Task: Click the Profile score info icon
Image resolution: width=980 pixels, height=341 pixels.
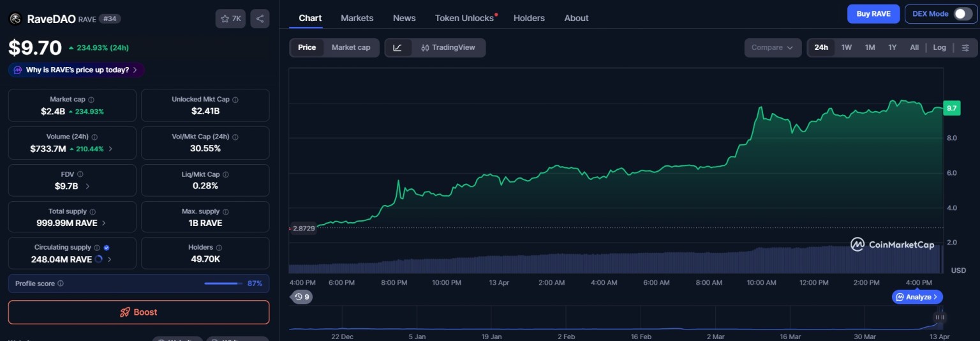Action: tap(61, 284)
